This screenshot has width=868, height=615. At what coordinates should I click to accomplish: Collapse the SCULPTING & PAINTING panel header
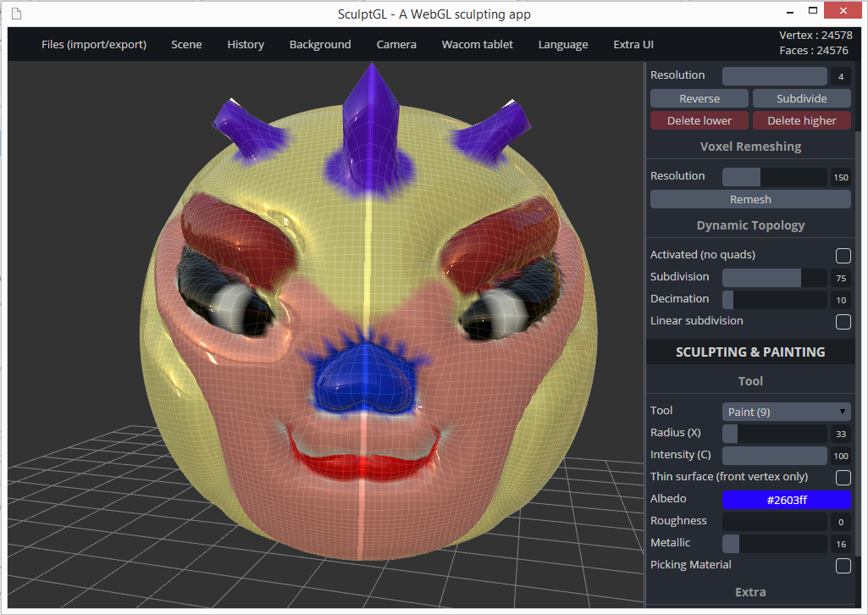click(x=750, y=352)
